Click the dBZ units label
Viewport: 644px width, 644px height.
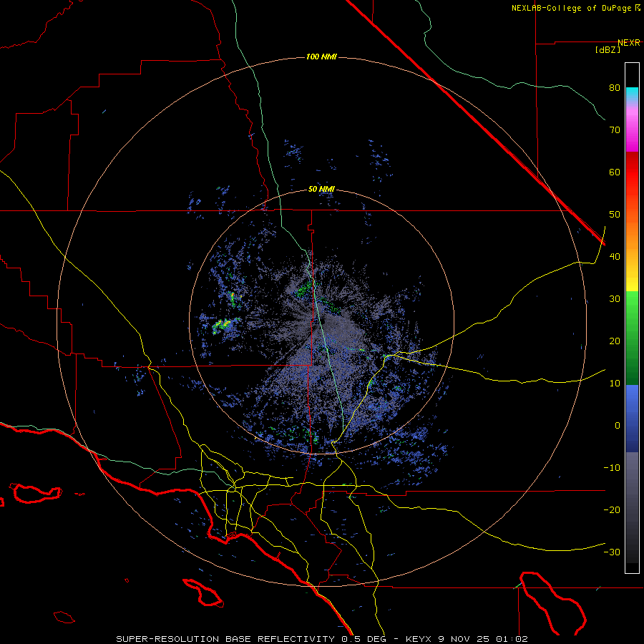click(x=608, y=49)
